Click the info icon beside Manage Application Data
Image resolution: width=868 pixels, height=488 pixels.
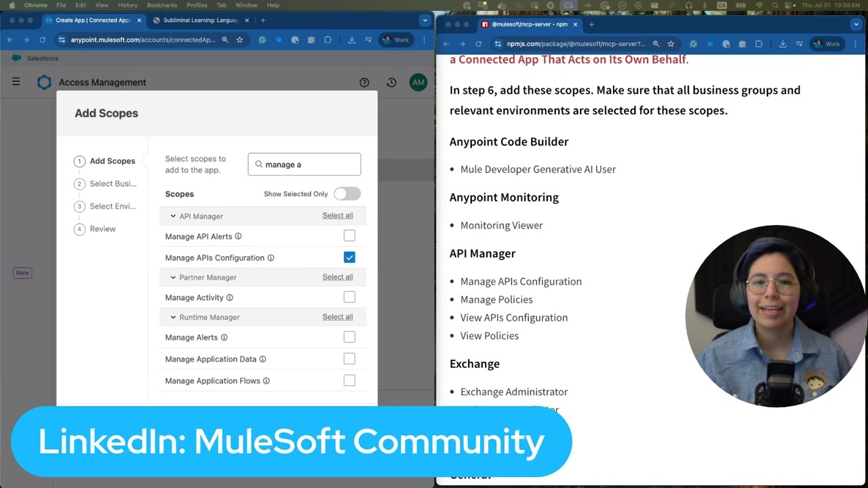pyautogui.click(x=262, y=359)
